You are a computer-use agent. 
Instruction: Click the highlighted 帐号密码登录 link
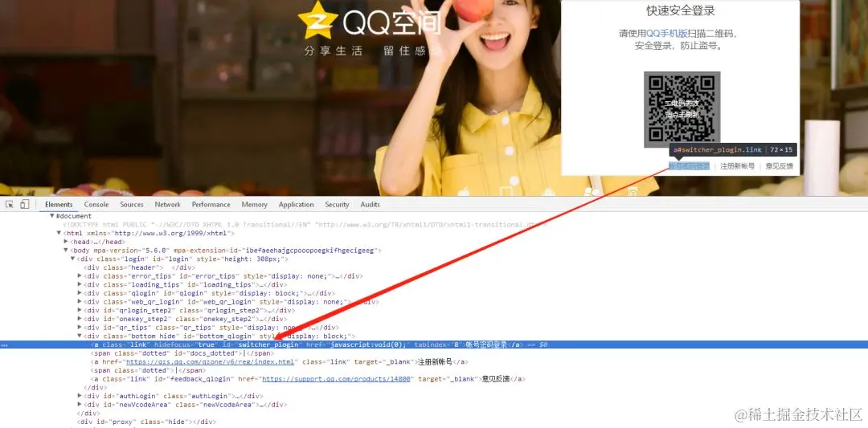(690, 166)
